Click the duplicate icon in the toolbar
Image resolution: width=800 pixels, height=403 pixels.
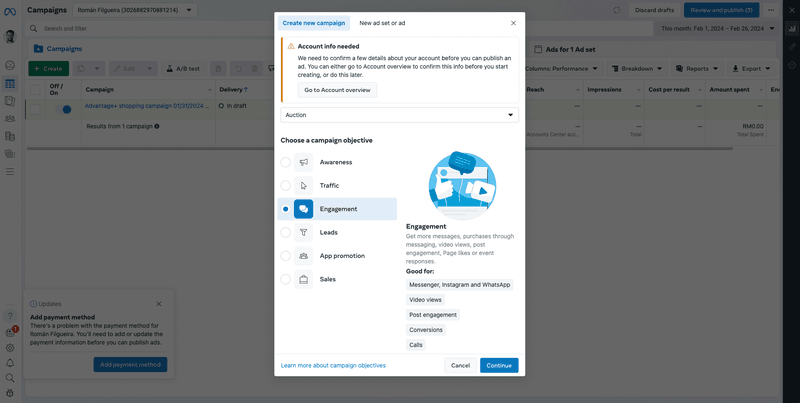coord(81,68)
